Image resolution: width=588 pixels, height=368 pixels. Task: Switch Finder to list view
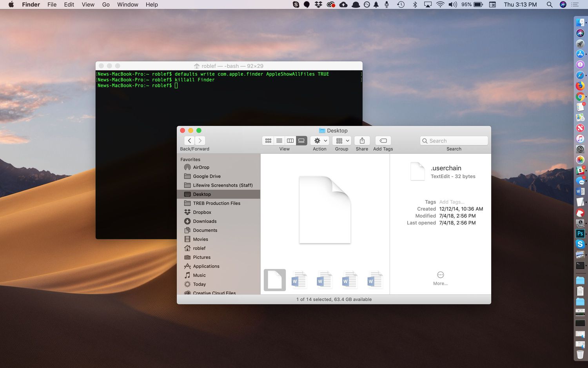tap(279, 141)
